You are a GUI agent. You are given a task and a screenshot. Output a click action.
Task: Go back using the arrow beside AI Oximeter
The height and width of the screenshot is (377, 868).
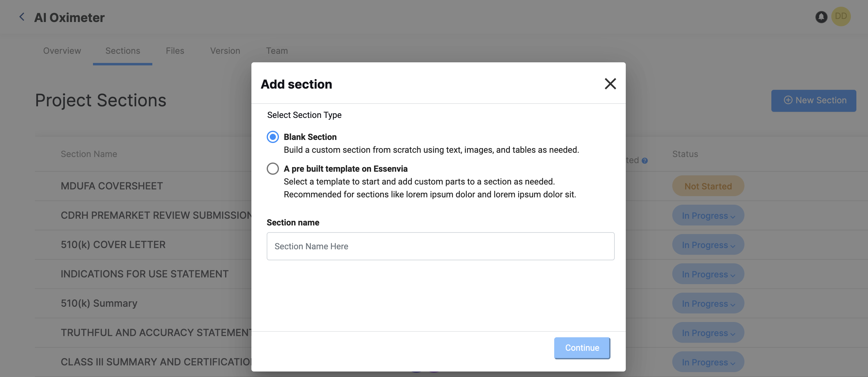(x=22, y=17)
